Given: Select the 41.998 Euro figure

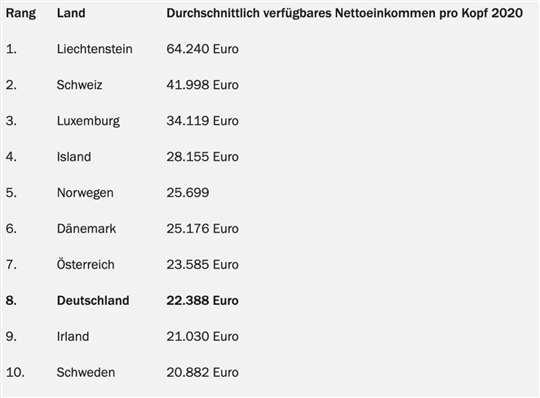Looking at the screenshot, I should coord(202,85).
